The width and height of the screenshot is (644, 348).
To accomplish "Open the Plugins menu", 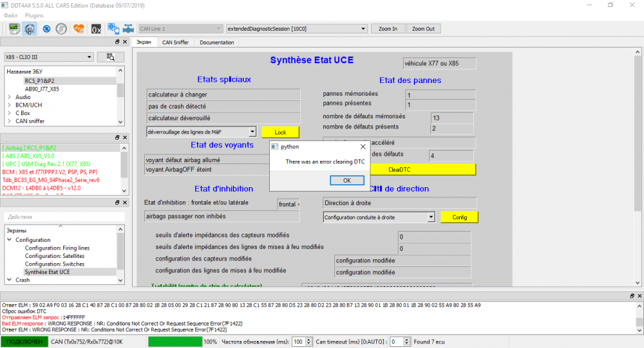I will pyautogui.click(x=34, y=15).
